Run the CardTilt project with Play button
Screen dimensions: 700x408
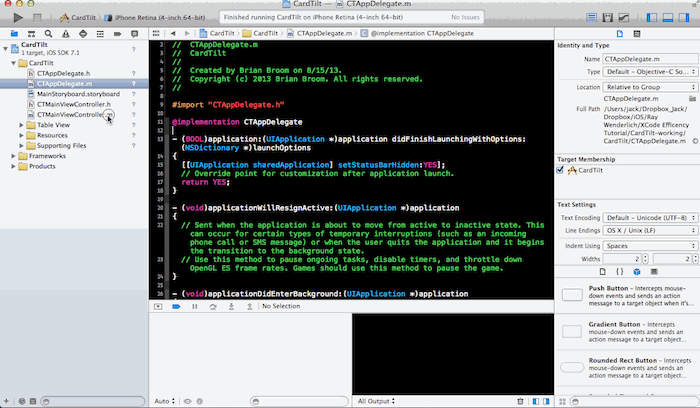18,17
